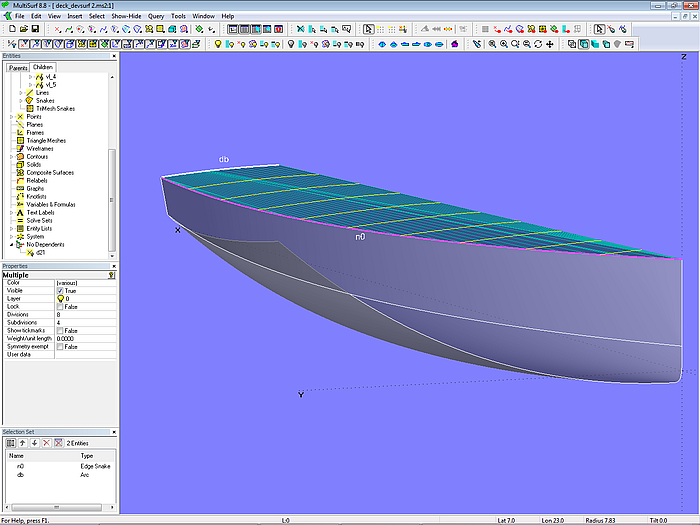
Task: Click the Layer 0 light bulb swatch
Action: (62, 299)
